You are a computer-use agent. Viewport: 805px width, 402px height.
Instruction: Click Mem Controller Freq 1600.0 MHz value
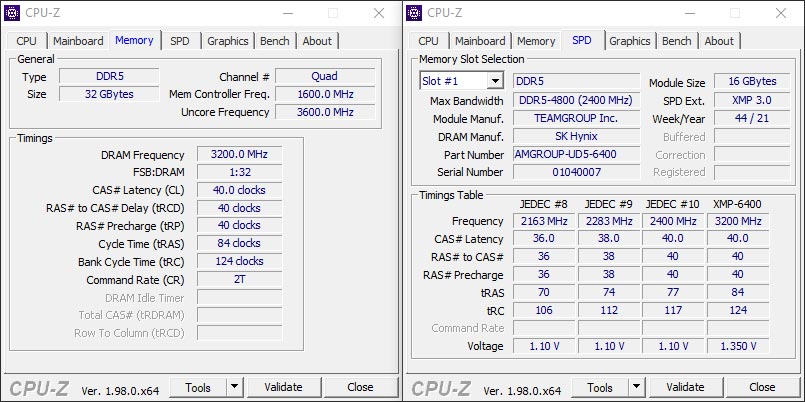point(325,94)
